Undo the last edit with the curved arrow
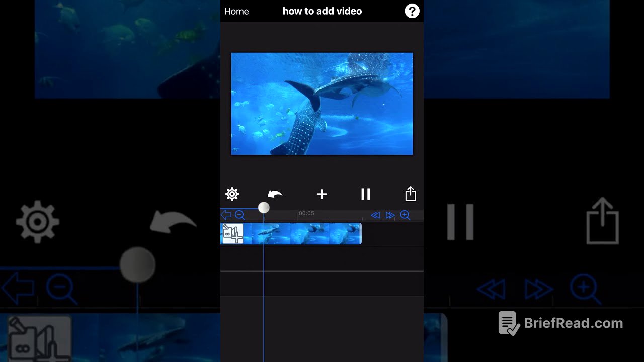Image resolution: width=644 pixels, height=362 pixels. tap(275, 194)
